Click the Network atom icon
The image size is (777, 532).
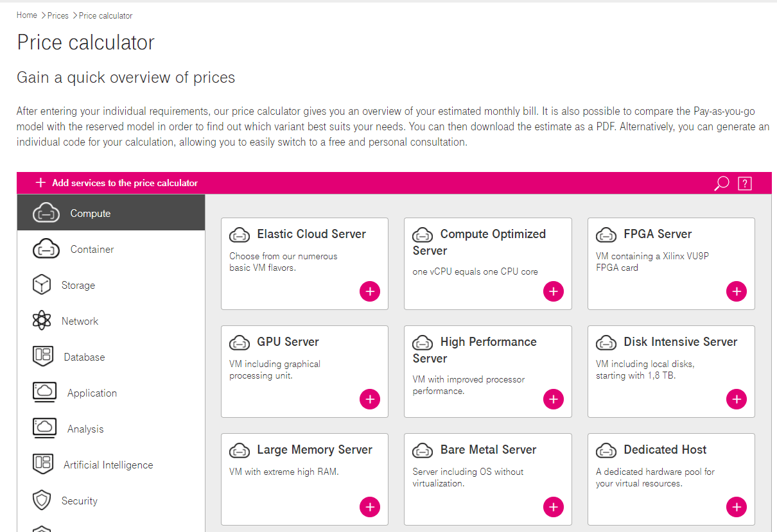42,321
